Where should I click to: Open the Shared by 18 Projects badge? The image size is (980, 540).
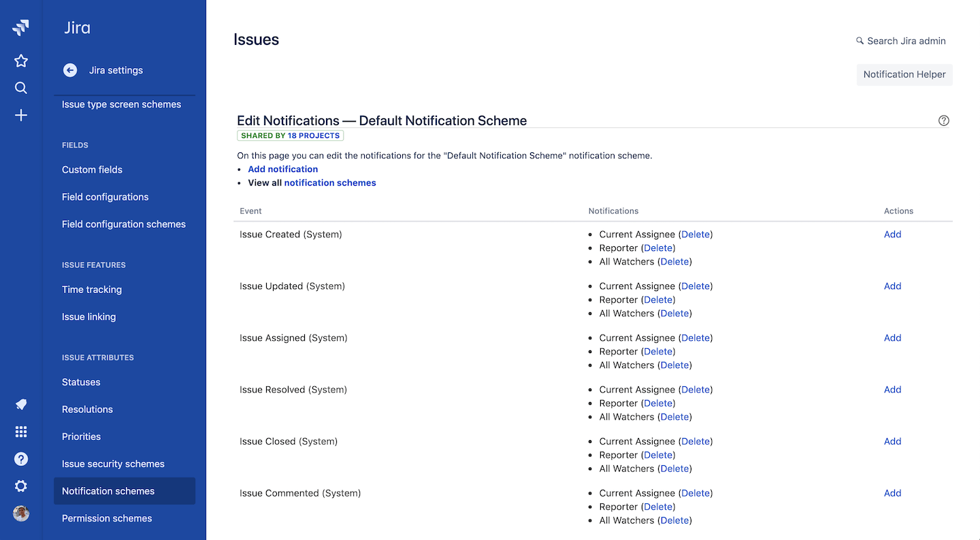pyautogui.click(x=291, y=136)
